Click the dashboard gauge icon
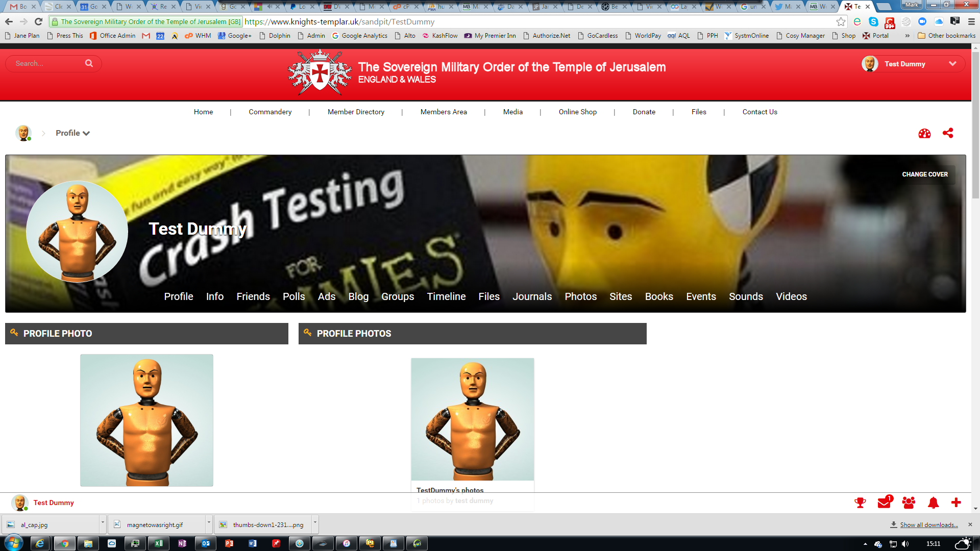The width and height of the screenshot is (980, 551). click(x=924, y=134)
